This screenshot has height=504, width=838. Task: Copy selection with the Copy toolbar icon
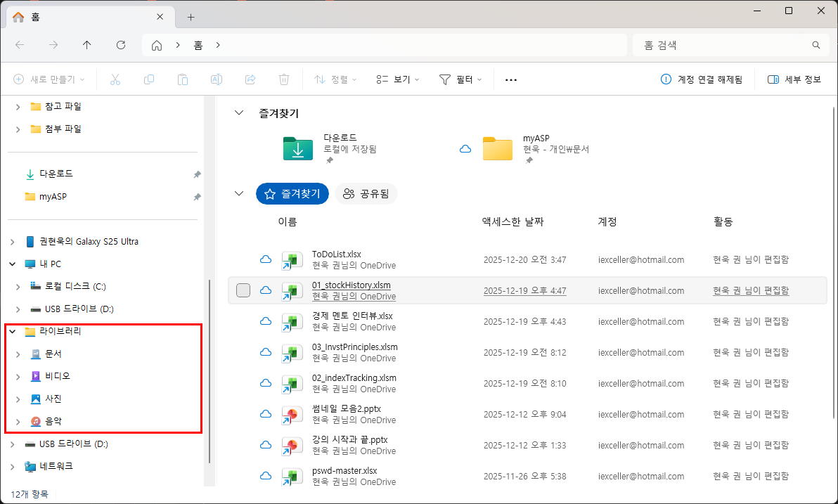[148, 79]
